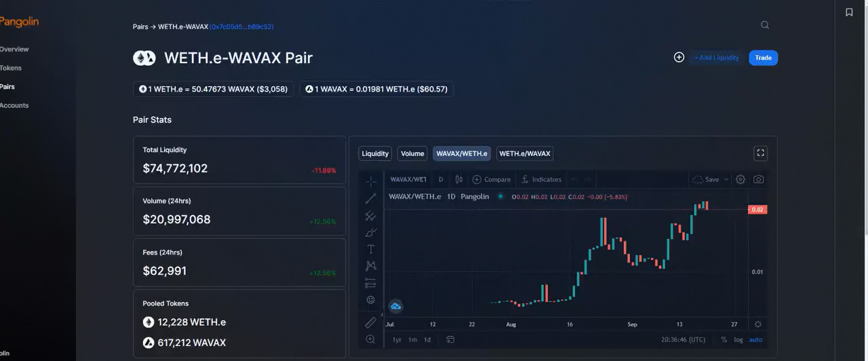868x361 pixels.
Task: Click the 617,212 WAVAX pooled token row
Action: coord(184,343)
